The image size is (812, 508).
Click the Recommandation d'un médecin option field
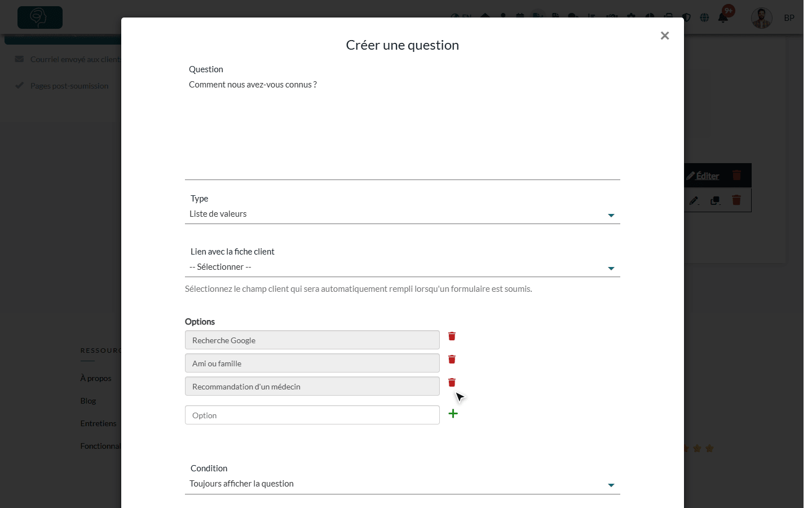[312, 386]
